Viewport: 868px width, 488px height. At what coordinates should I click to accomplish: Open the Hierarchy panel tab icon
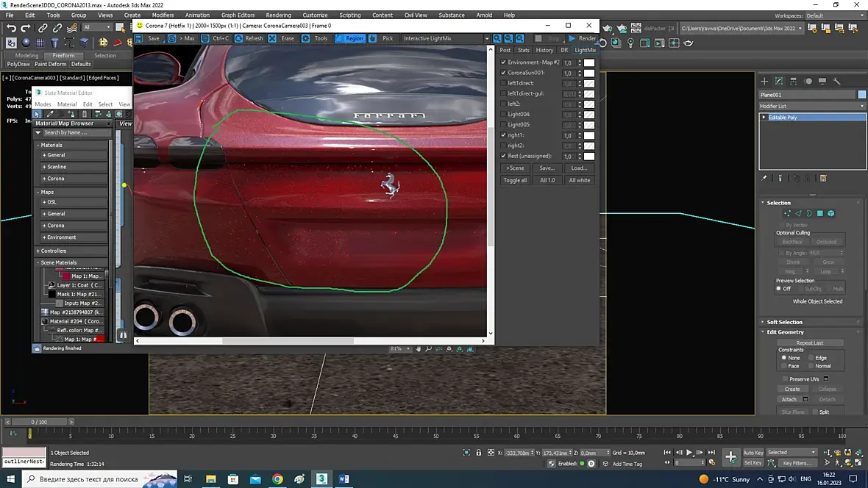coord(794,82)
